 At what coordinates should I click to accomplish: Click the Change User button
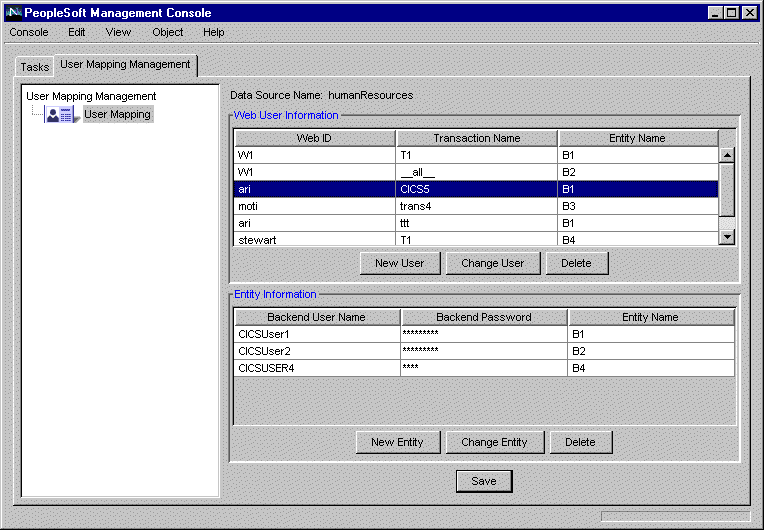(x=493, y=263)
